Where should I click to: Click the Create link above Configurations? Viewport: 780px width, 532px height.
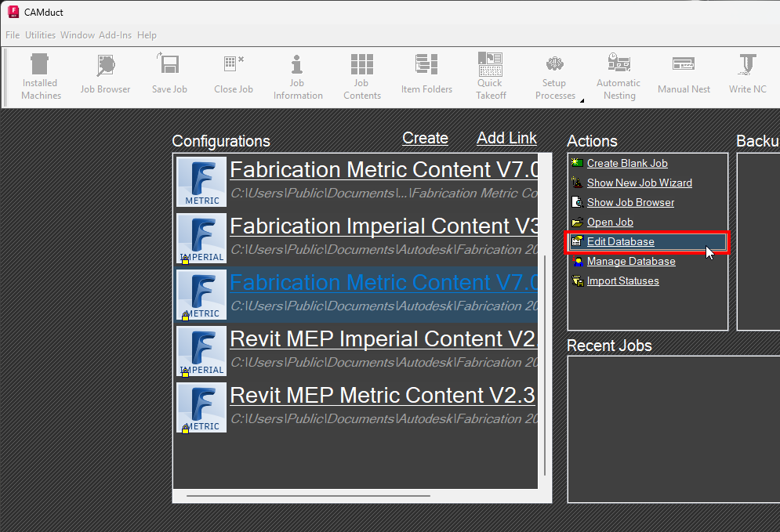tap(425, 138)
